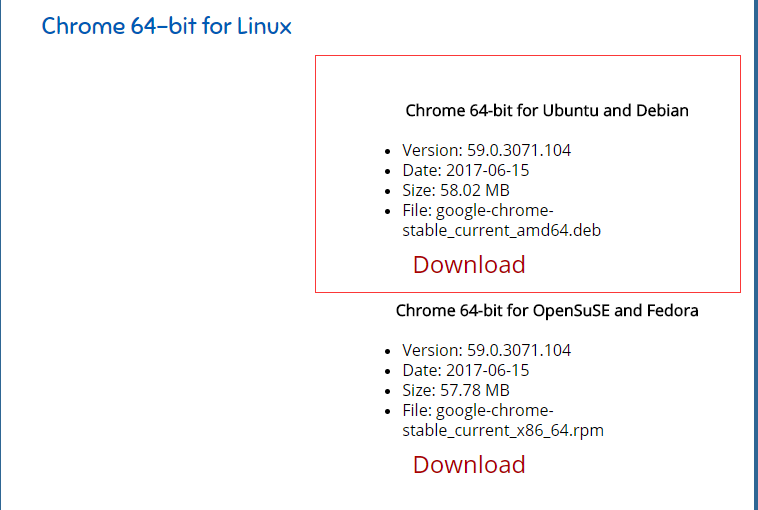Image resolution: width=758 pixels, height=510 pixels.
Task: Click the amd64.deb file name text
Action: [500, 230]
